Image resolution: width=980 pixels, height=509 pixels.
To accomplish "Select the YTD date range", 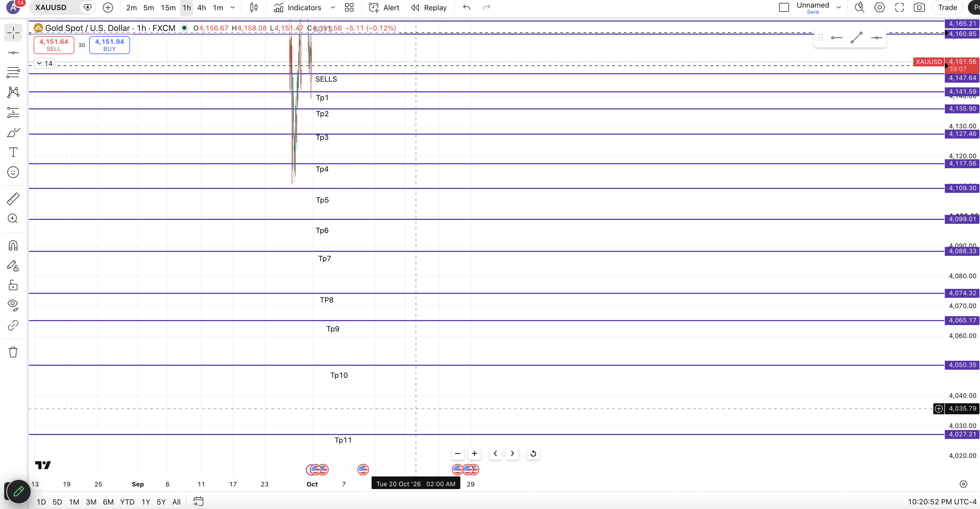I will (x=127, y=502).
